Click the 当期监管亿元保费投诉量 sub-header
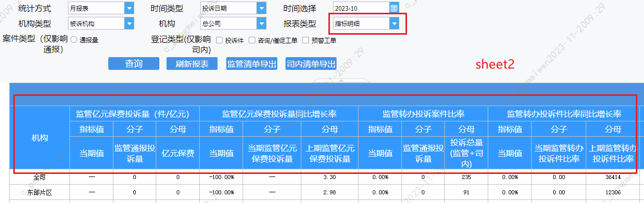644x203 pixels. [x=272, y=153]
